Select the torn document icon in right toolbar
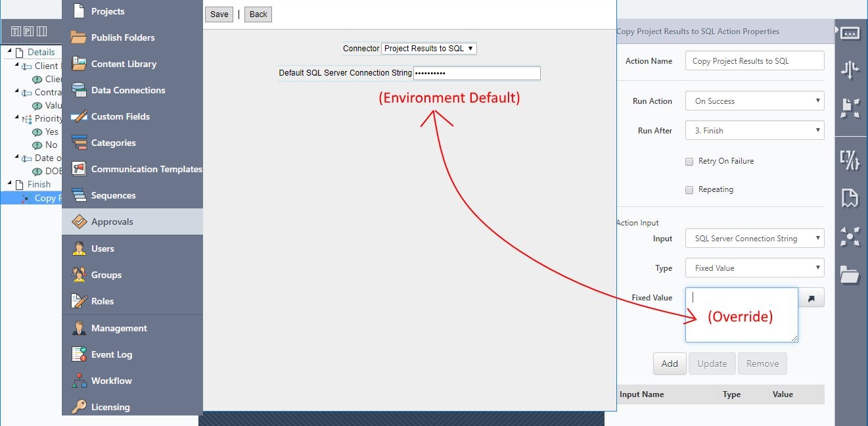This screenshot has width=868, height=426. tap(850, 198)
